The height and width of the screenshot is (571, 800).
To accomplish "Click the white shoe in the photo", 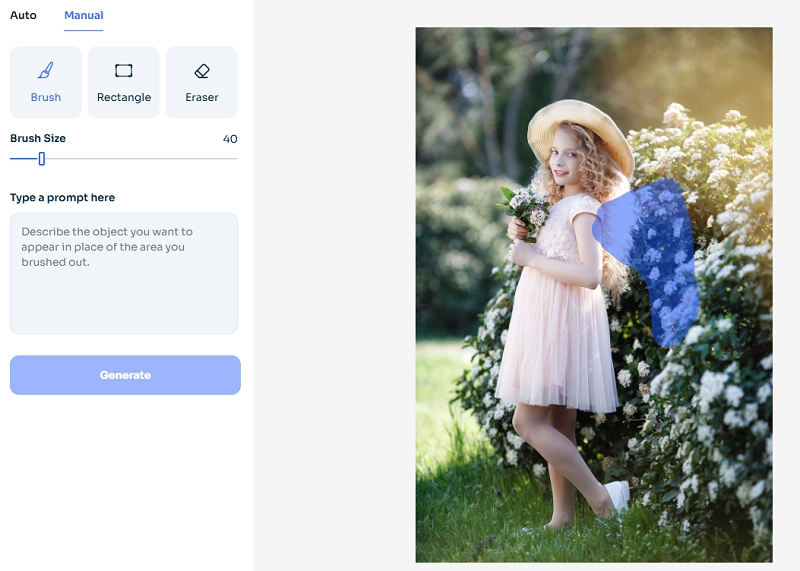I will [x=617, y=494].
